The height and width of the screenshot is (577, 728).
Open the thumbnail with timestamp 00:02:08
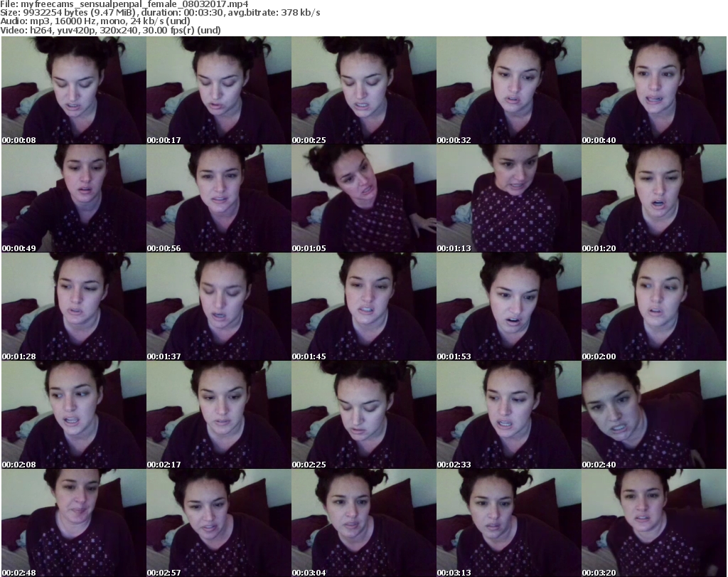(74, 415)
